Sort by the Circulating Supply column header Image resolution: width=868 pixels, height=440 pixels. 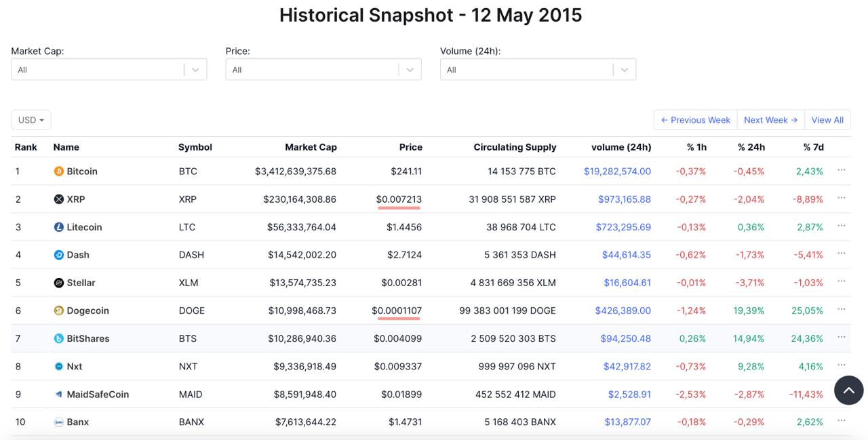515,147
